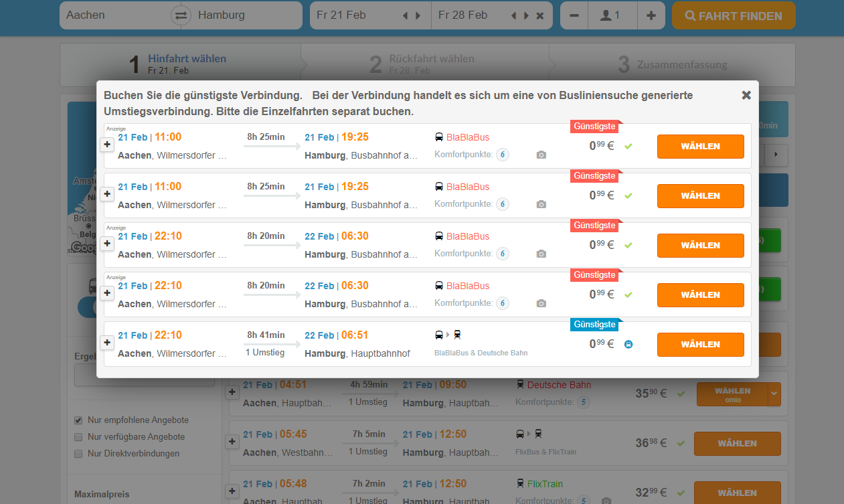The image size is (844, 504).
Task: Expand the 05:45 Aachen Westbahnhof connection details
Action: pos(232,442)
